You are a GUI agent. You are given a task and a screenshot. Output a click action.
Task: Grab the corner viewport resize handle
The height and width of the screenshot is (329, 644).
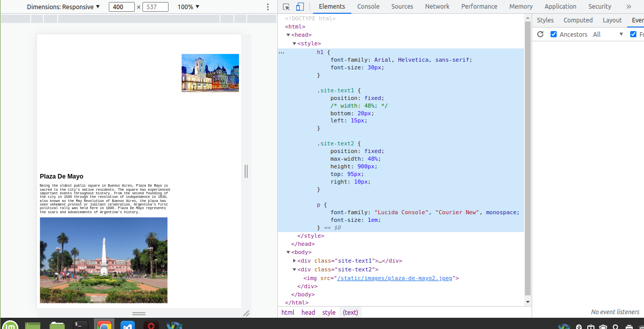point(246,313)
